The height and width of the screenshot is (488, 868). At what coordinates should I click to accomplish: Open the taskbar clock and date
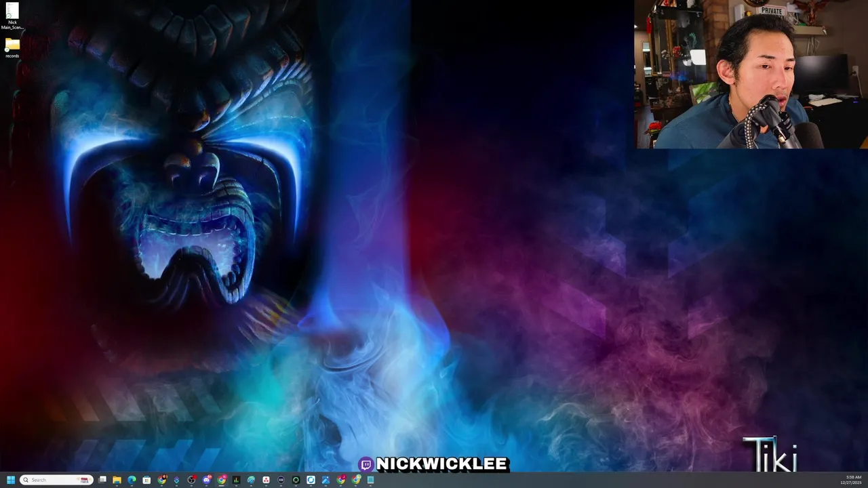click(852, 480)
